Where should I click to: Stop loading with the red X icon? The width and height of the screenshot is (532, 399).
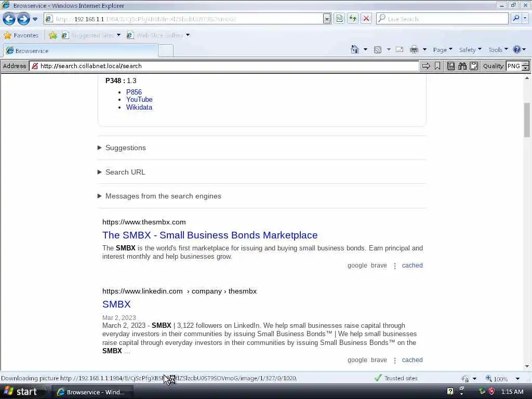[366, 19]
